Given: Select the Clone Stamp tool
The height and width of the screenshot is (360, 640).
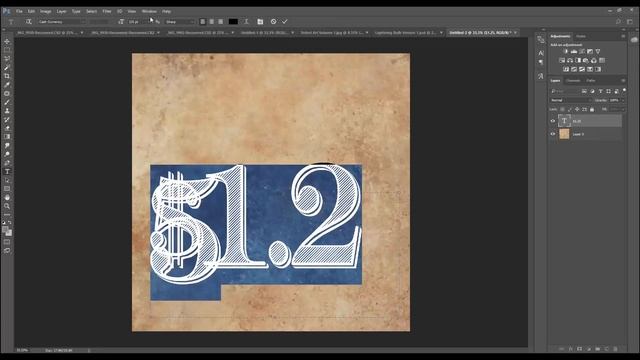Looking at the screenshot, I should point(7,111).
